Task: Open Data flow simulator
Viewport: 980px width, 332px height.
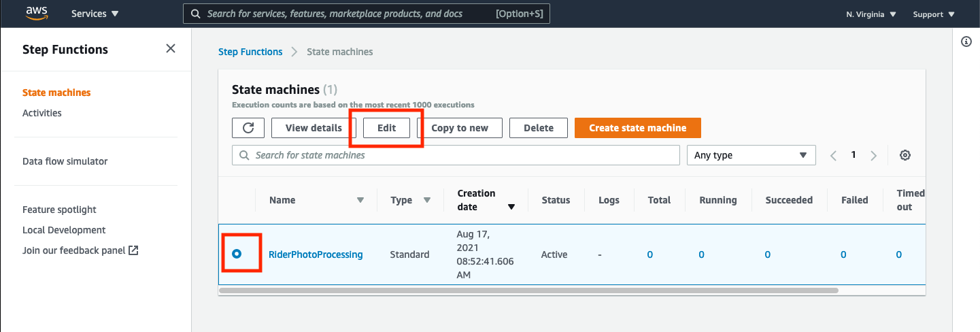Action: pos(65,161)
